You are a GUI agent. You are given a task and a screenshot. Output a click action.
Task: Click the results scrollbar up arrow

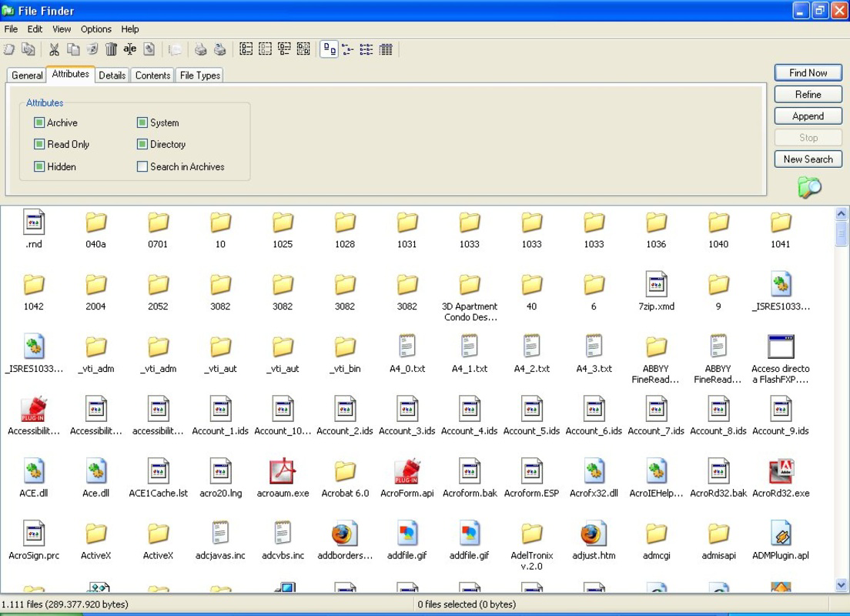click(x=842, y=213)
